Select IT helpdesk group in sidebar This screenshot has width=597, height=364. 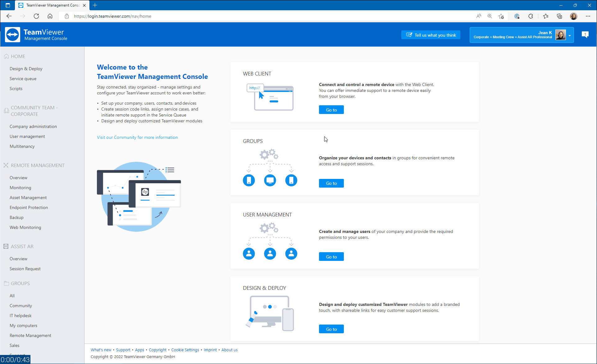pyautogui.click(x=21, y=316)
